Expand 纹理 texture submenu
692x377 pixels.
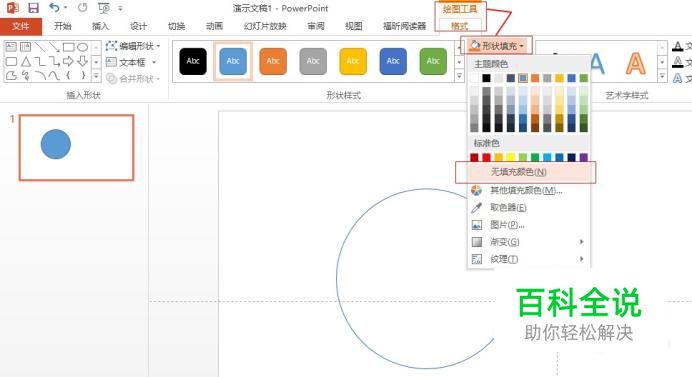(528, 259)
